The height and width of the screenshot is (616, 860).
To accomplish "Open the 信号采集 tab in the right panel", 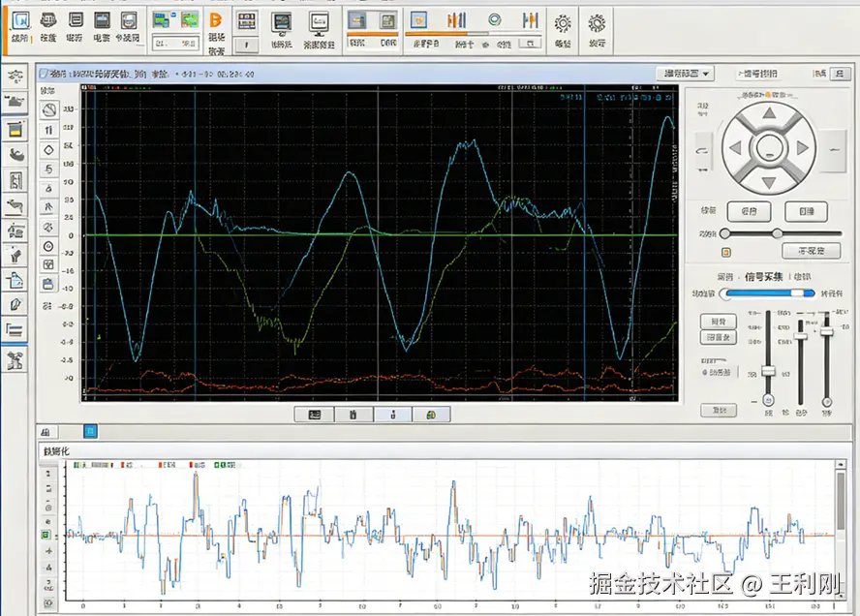I will [764, 277].
